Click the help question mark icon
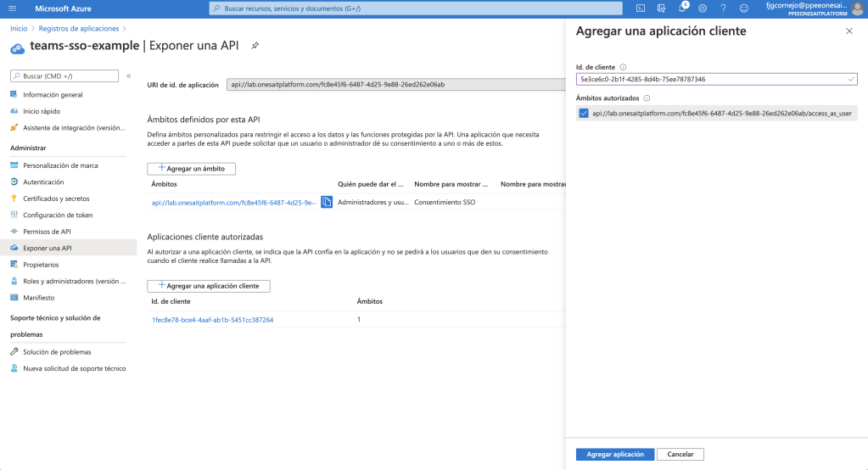Screen dimensions: 868x470 pyautogui.click(x=723, y=8)
